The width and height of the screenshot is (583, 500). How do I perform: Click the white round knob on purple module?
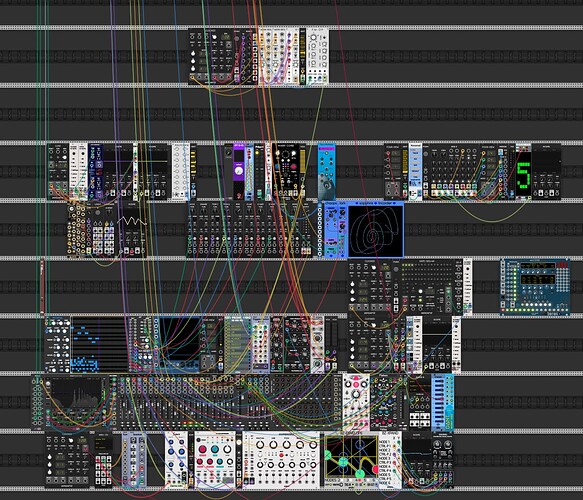click(x=239, y=171)
